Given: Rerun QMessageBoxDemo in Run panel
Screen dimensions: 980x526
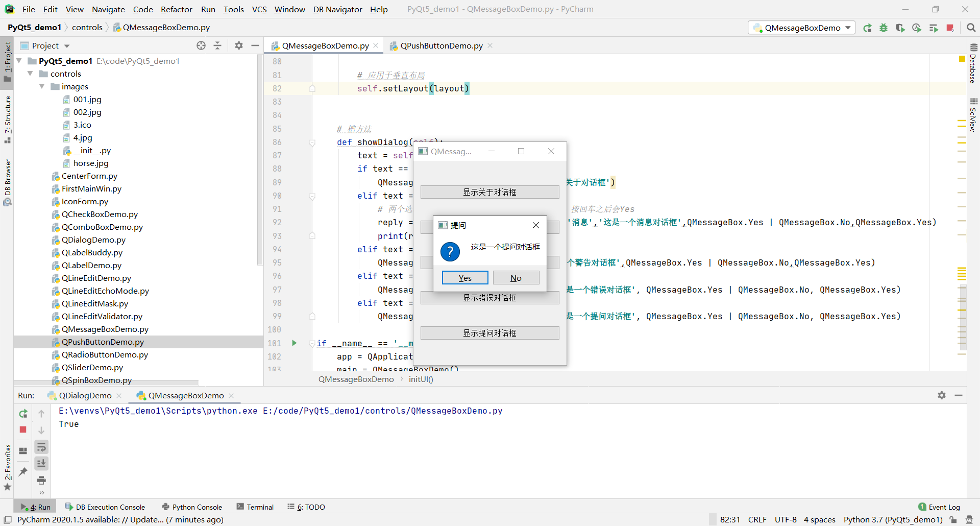Looking at the screenshot, I should click(x=23, y=414).
